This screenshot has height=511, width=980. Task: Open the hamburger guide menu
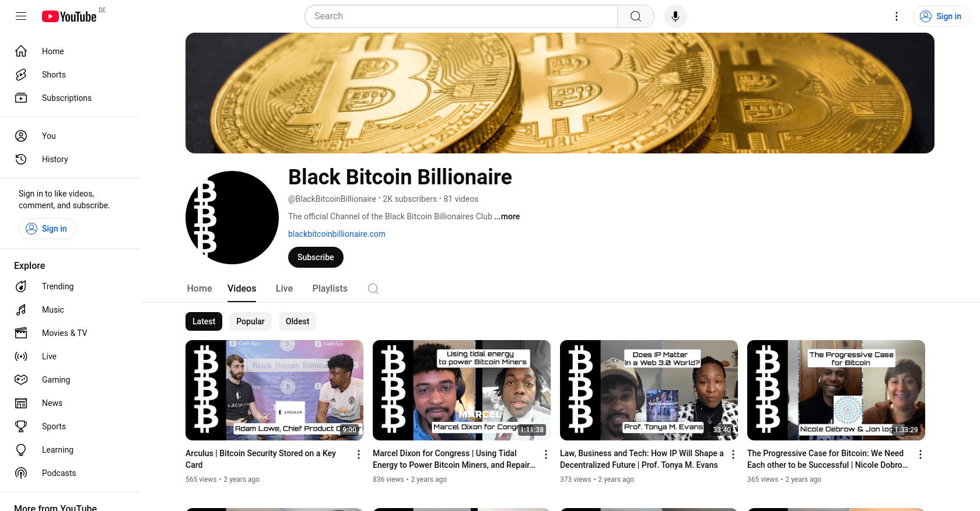pos(21,16)
